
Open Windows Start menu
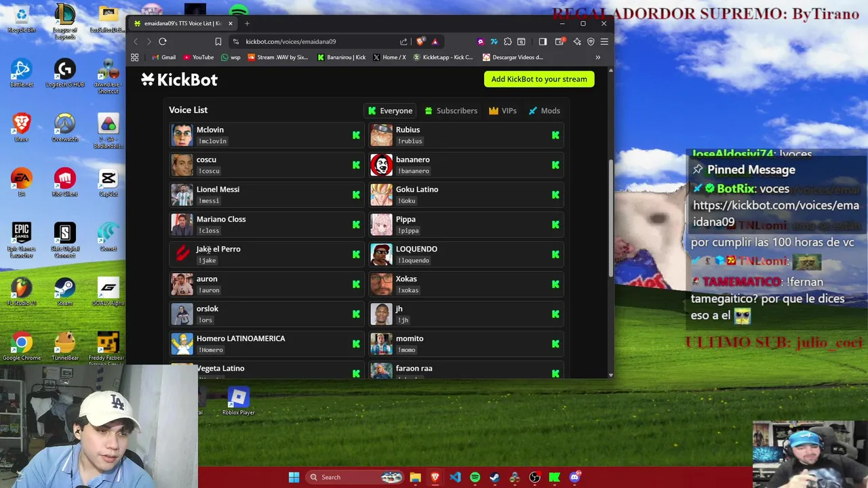click(294, 477)
